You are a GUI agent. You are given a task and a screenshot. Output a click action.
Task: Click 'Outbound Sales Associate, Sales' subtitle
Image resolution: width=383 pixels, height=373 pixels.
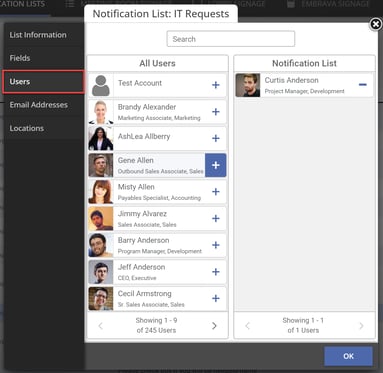(160, 171)
